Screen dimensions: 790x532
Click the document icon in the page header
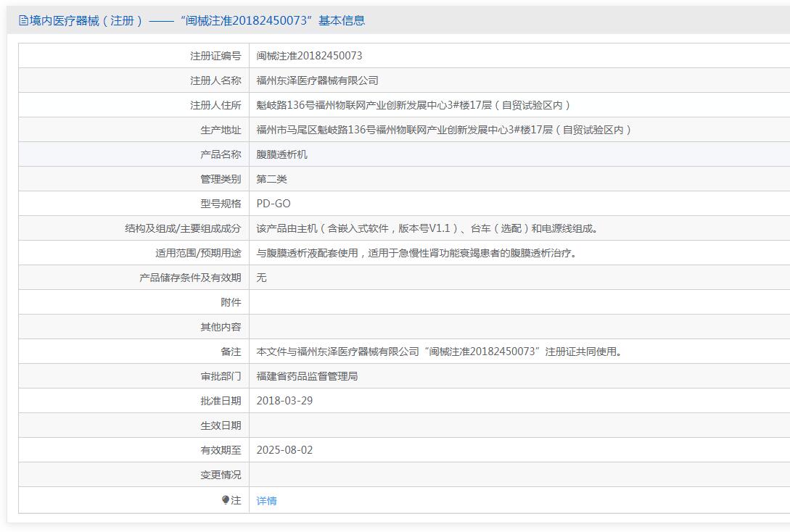tap(23, 21)
